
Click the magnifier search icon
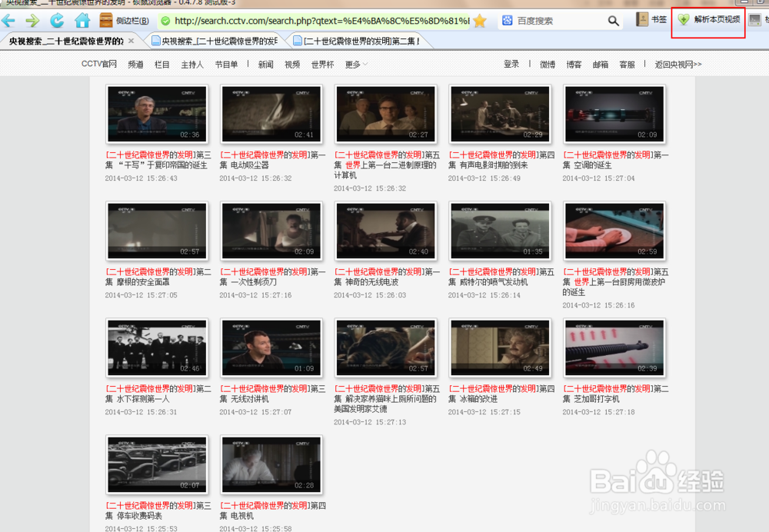[613, 21]
